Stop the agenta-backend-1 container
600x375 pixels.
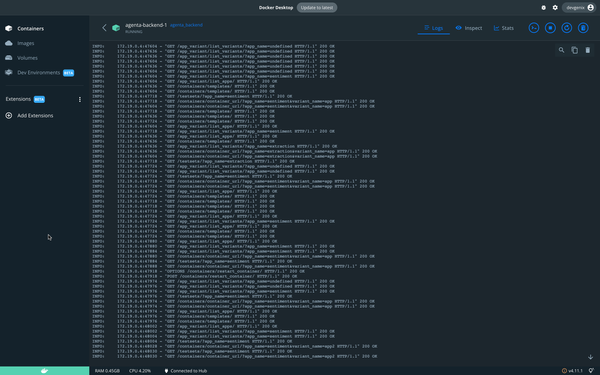coord(550,28)
